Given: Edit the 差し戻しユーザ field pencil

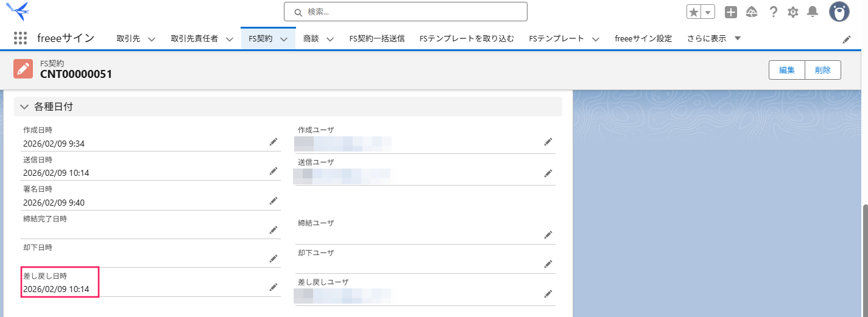Looking at the screenshot, I should pyautogui.click(x=548, y=293).
